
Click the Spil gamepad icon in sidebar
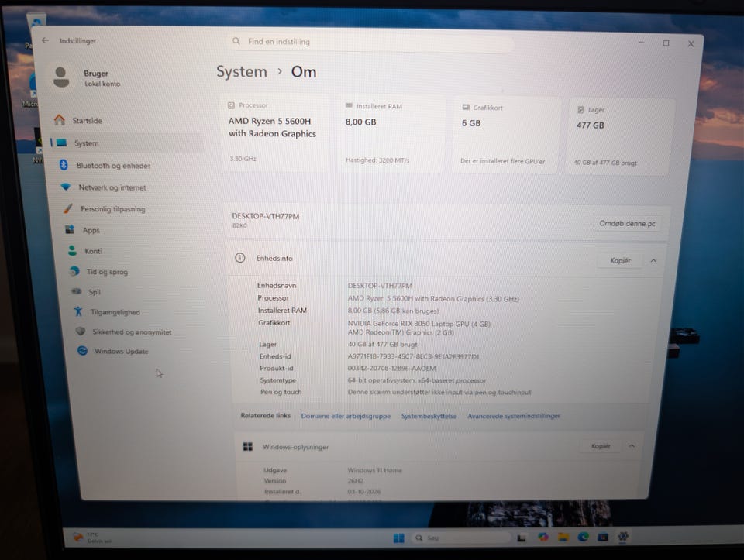[77, 291]
